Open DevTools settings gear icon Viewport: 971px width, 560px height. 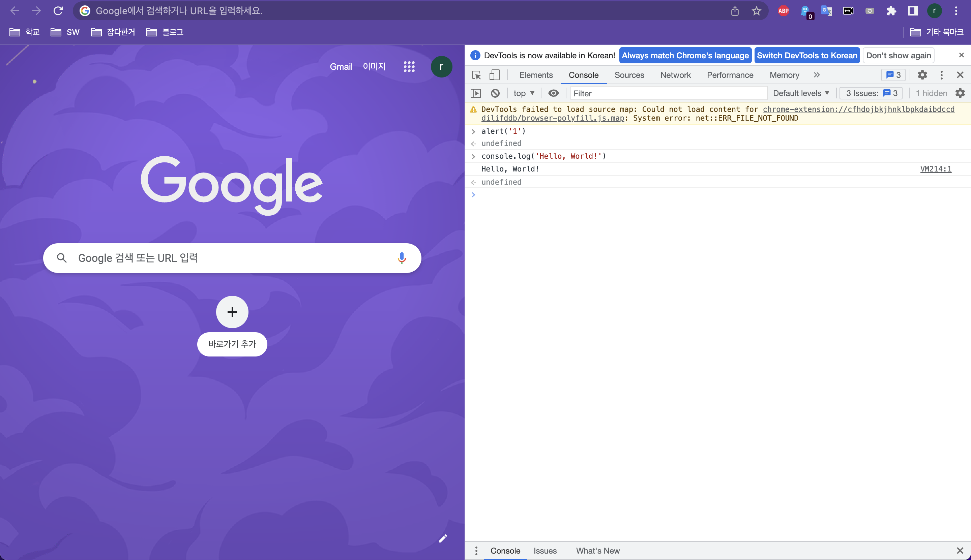(x=922, y=75)
